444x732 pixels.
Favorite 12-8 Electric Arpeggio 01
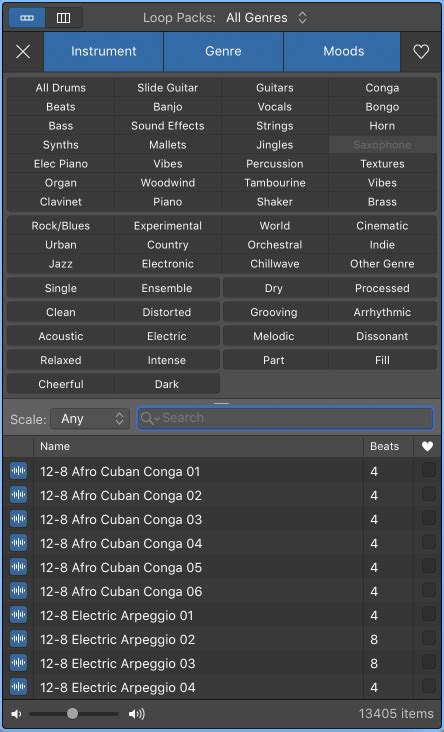429,614
